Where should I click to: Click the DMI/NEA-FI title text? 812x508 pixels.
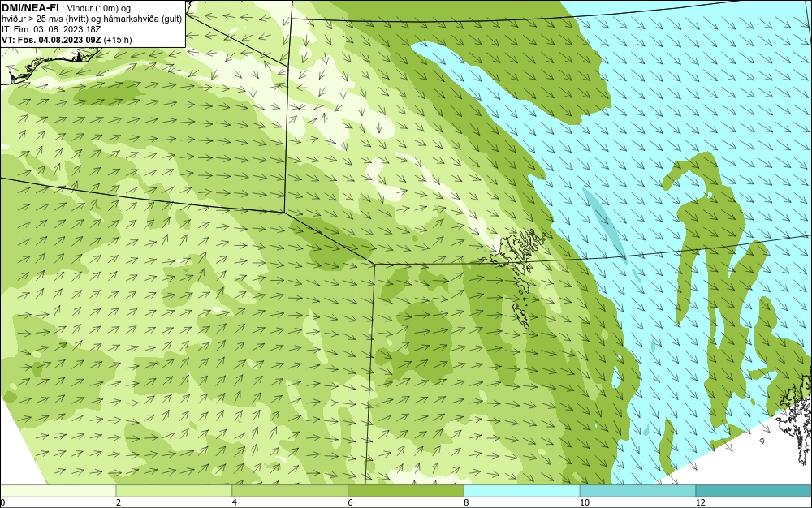[30, 6]
